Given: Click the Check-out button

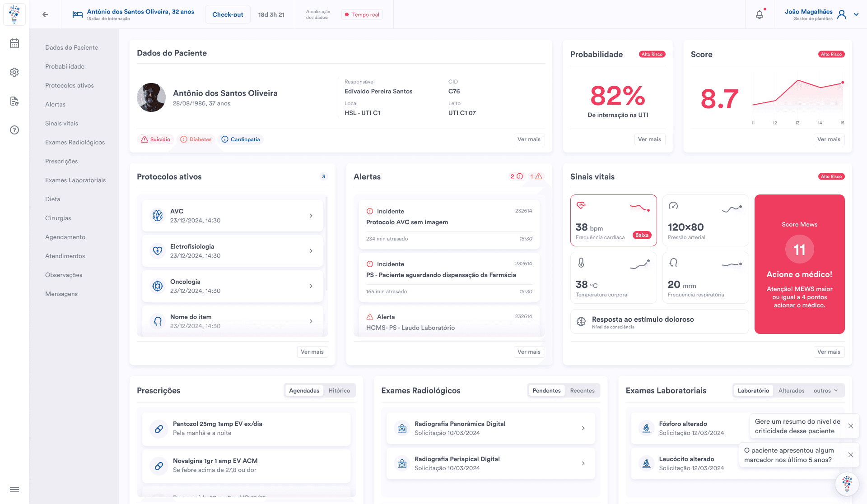Looking at the screenshot, I should 228,14.
